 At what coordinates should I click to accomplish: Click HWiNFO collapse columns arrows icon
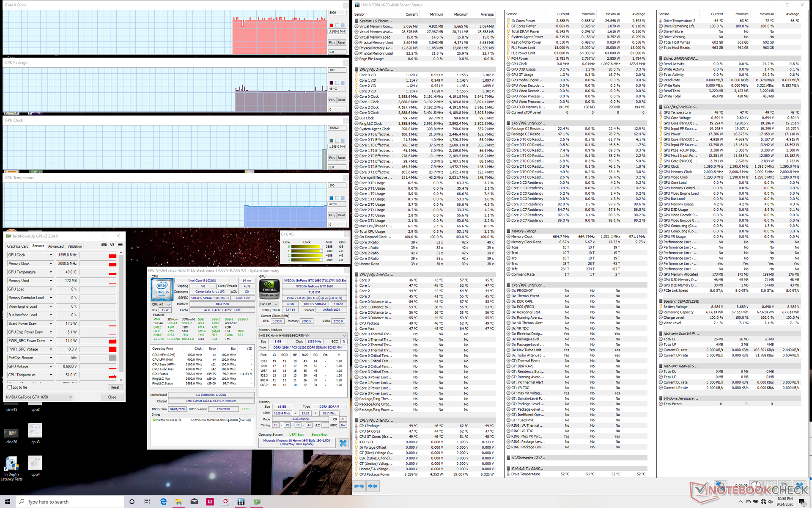[x=373, y=486]
